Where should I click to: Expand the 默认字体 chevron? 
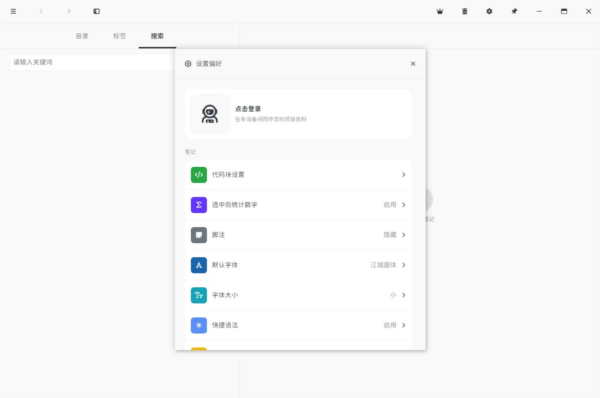coord(404,265)
